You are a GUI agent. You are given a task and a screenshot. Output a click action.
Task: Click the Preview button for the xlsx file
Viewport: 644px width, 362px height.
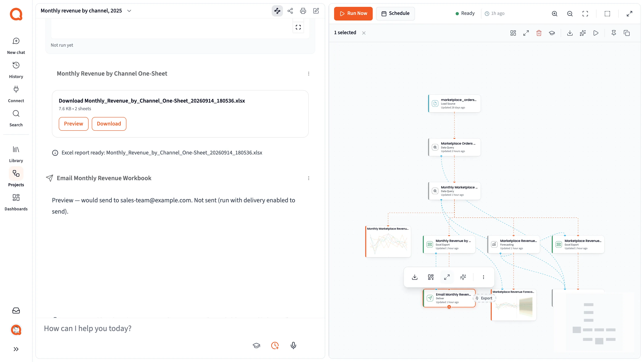[73, 124]
